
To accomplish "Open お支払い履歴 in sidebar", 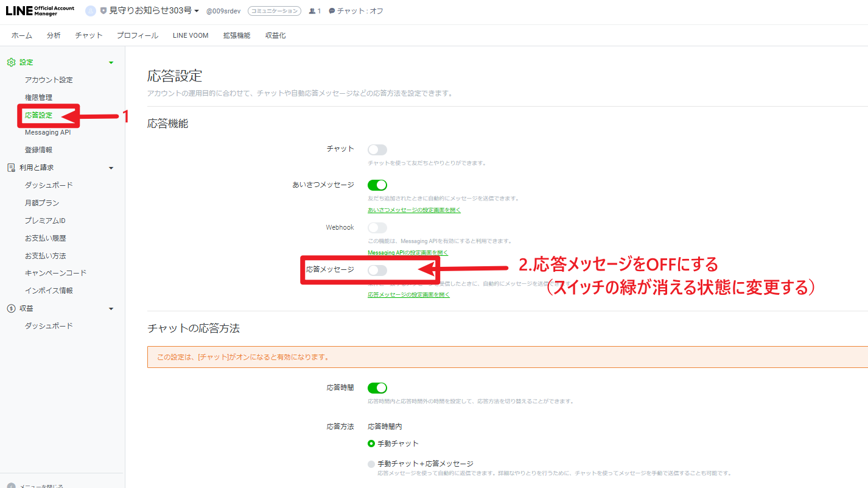I will click(x=46, y=238).
